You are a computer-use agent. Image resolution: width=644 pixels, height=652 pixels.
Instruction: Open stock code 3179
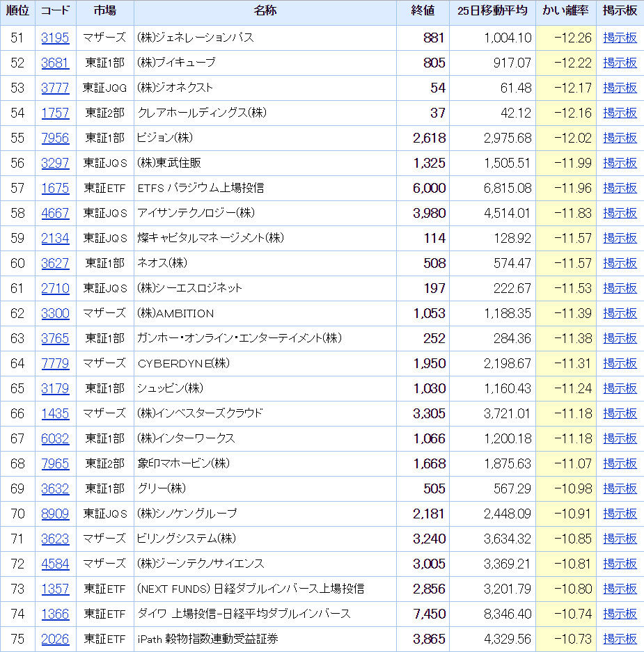click(x=55, y=388)
